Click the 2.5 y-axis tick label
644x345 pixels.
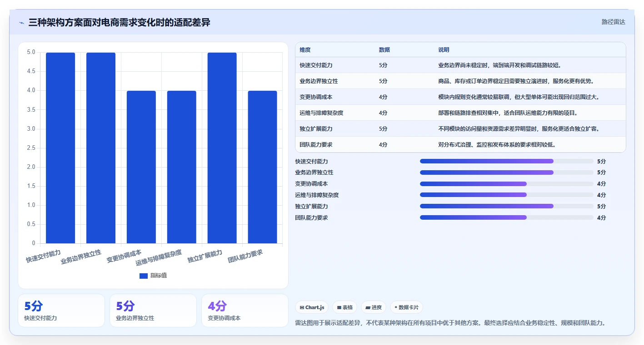31,148
